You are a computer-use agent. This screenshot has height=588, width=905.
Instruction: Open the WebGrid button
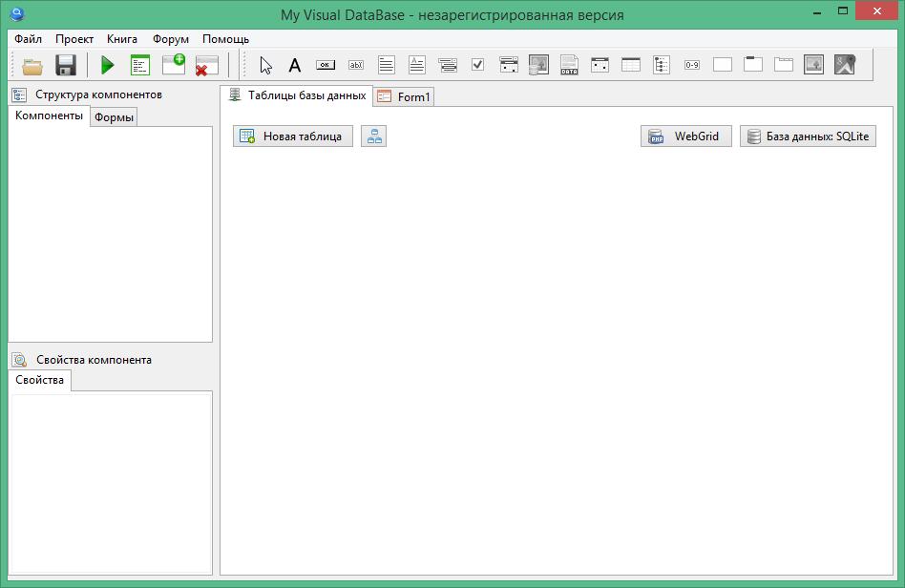686,136
